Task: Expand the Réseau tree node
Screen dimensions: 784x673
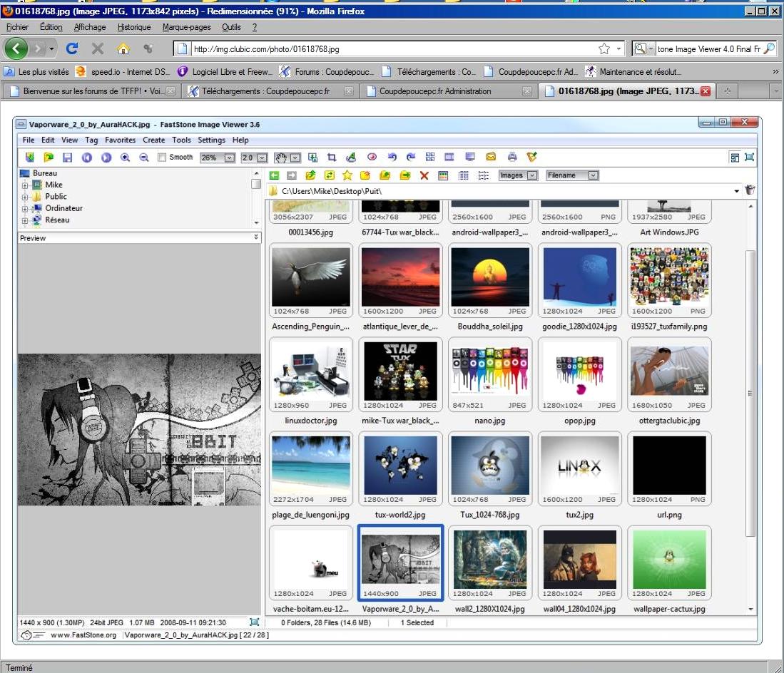Action: [24, 220]
